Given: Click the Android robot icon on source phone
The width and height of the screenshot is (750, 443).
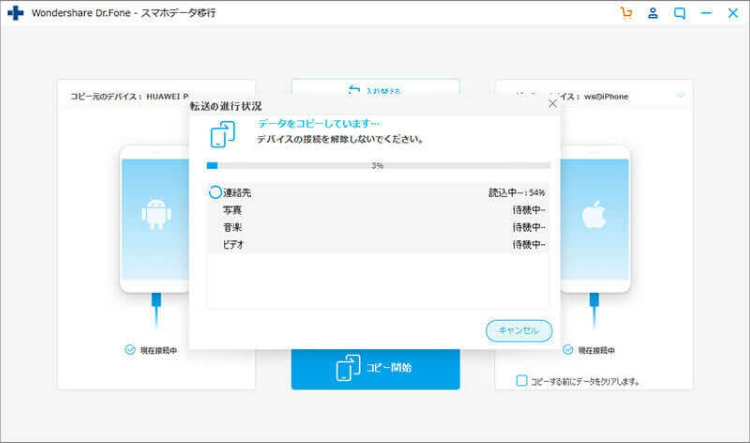Looking at the screenshot, I should click(155, 213).
